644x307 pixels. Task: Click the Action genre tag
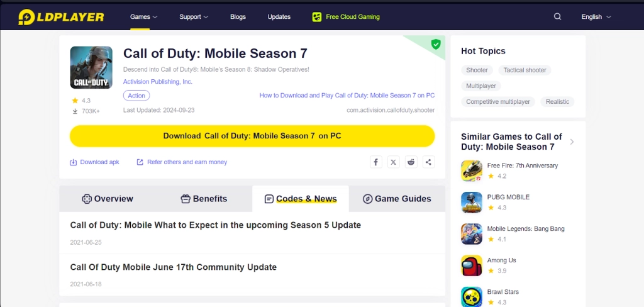[x=136, y=96]
